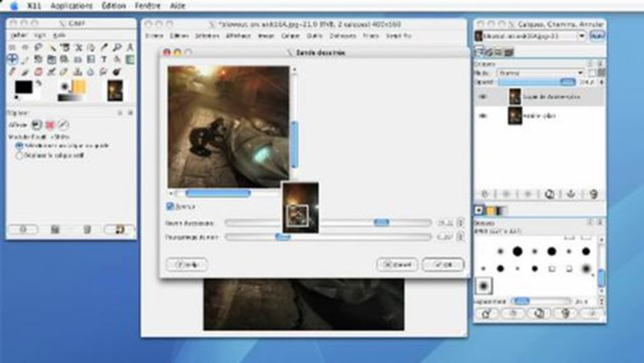Toggle the Aperçu preview checkbox

(x=170, y=206)
